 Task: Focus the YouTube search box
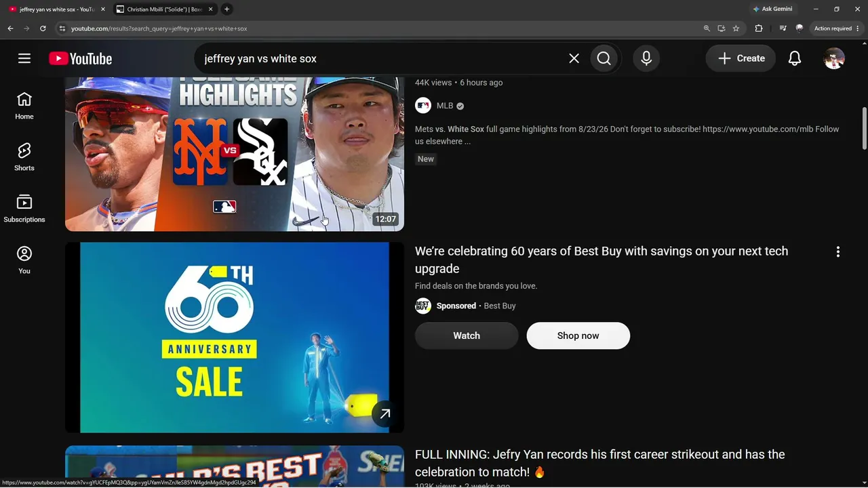point(382,58)
